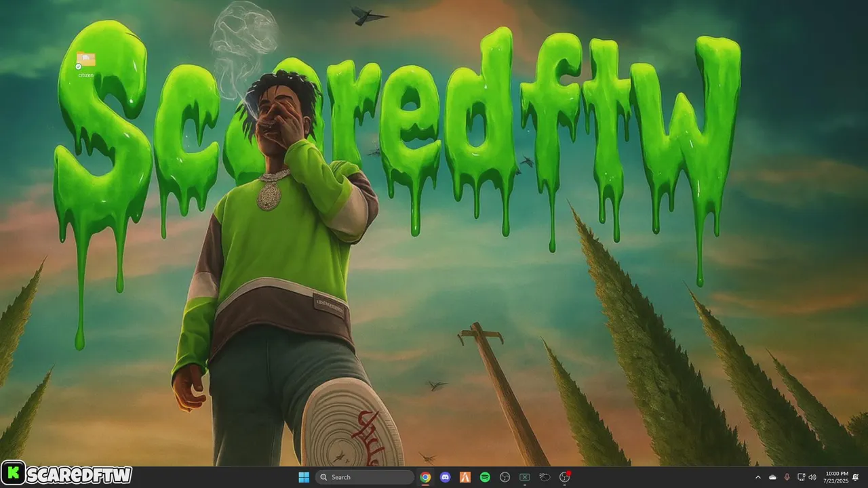Open the OneDrive cloud tray icon
868x488 pixels.
point(772,477)
